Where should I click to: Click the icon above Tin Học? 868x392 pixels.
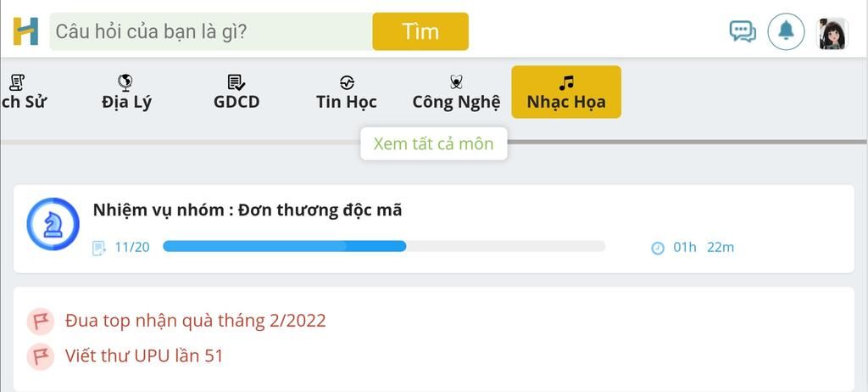347,83
